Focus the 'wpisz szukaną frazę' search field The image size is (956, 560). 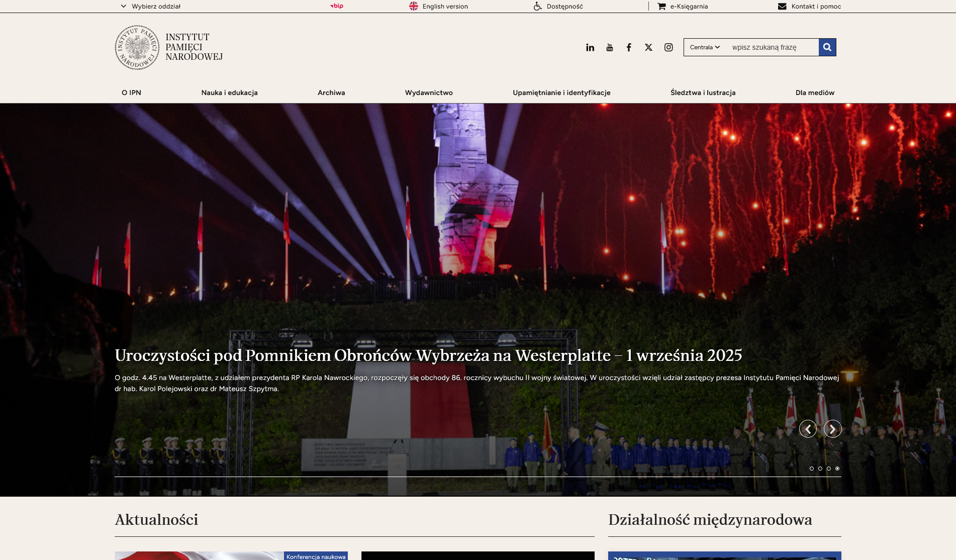click(772, 47)
